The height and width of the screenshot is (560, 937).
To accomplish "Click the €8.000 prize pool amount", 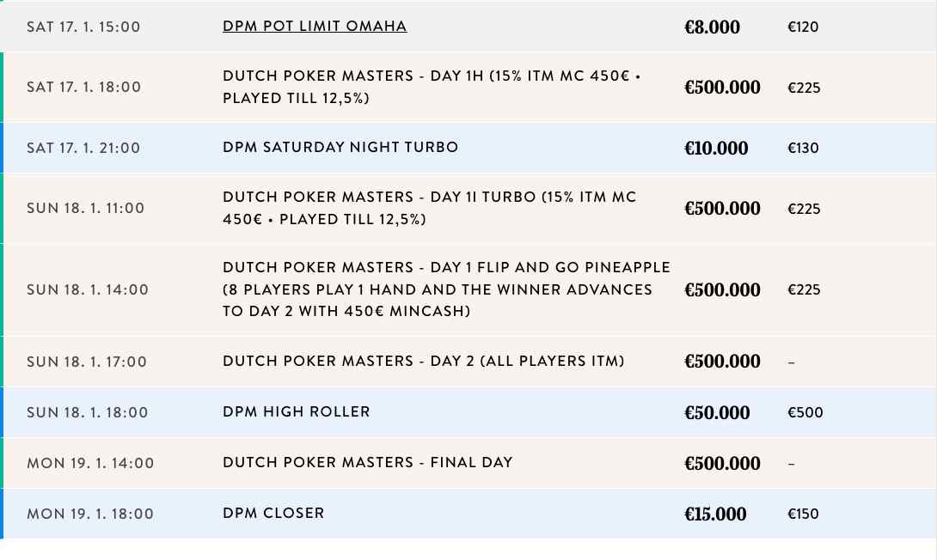I will click(712, 27).
